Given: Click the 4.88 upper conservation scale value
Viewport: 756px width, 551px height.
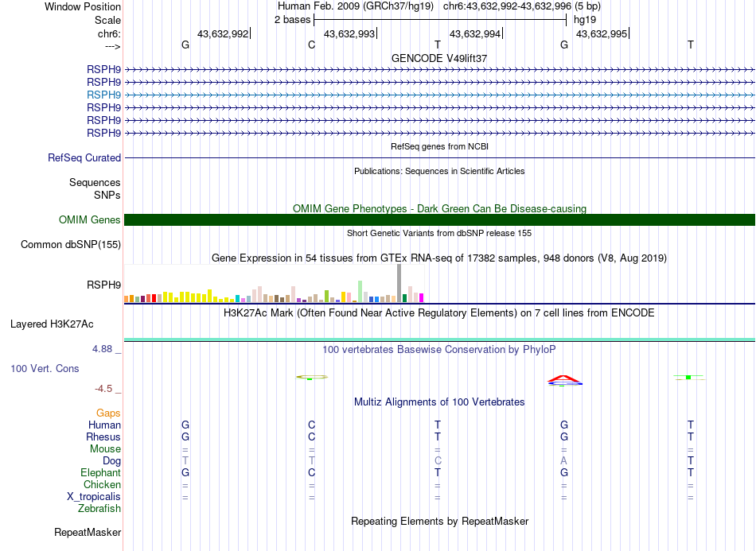Looking at the screenshot, I should coord(102,349).
